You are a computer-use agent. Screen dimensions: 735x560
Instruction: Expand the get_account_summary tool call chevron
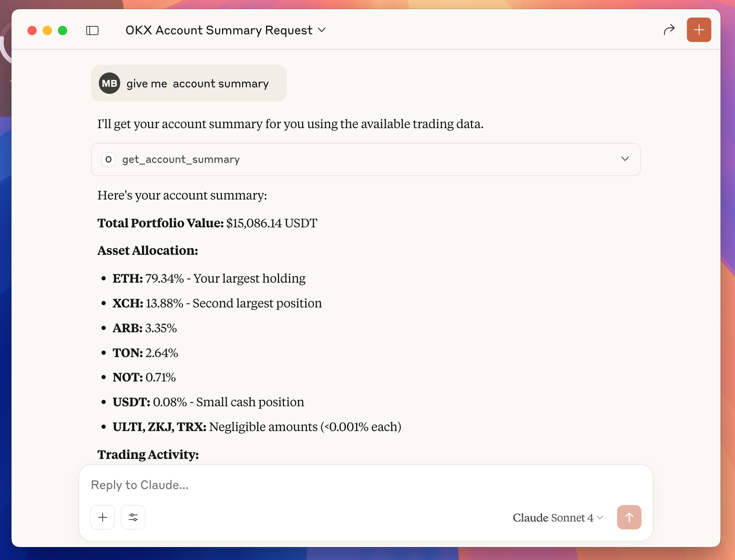pos(625,159)
